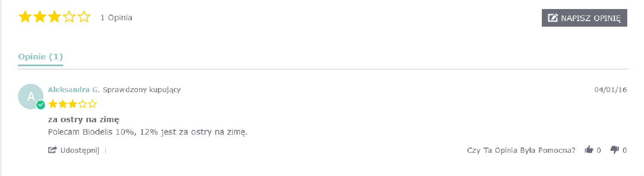Select the fifth empty star in the overall rating
This screenshot has width=644, height=176.
coord(84,17)
